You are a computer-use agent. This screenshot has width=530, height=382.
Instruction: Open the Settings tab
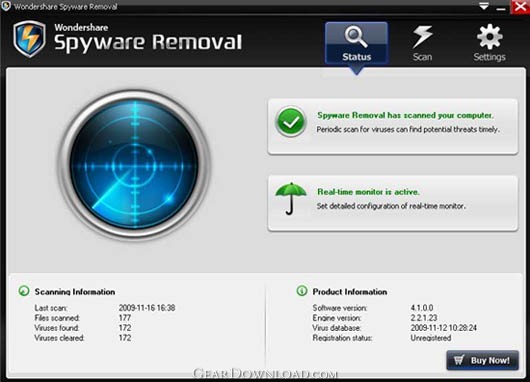tap(489, 43)
